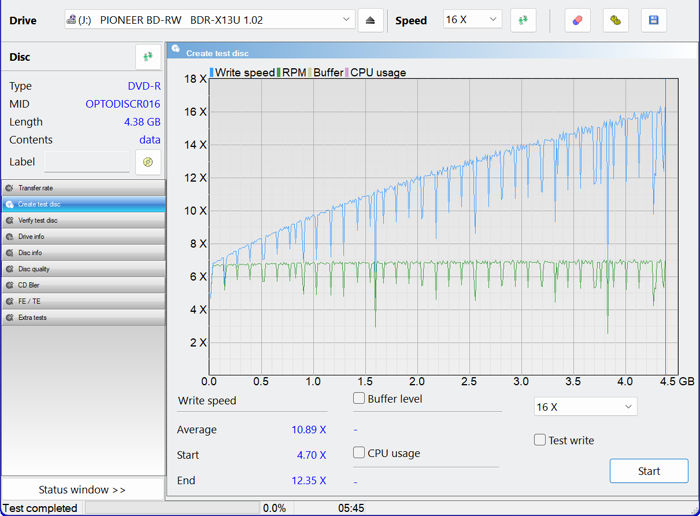The height and width of the screenshot is (516, 700).
Task: Click the eraser icon in the toolbar
Action: 577,20
